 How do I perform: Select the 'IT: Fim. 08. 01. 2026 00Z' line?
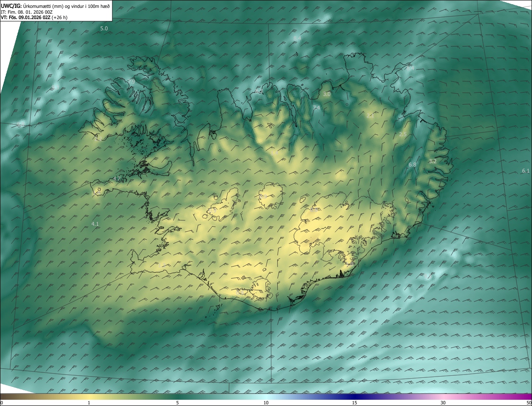(27, 12)
